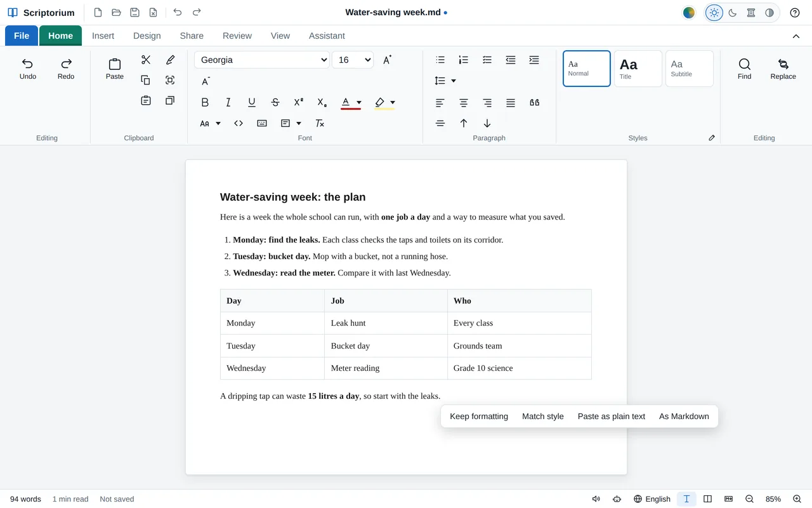The image size is (812, 508).
Task: Switch to the Insert tab
Action: click(x=103, y=36)
